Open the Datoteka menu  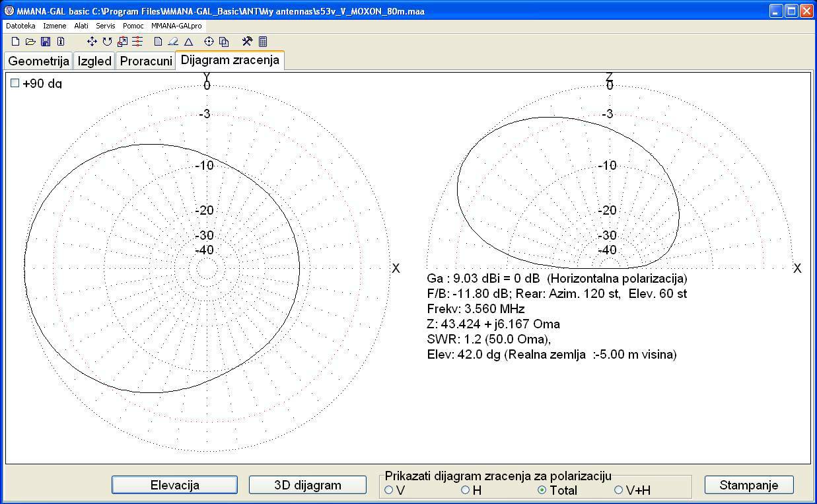tap(20, 26)
